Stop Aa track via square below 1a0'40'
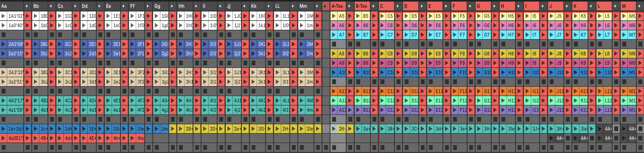Screen dimensions: 644x153 (x=3, y=35)
